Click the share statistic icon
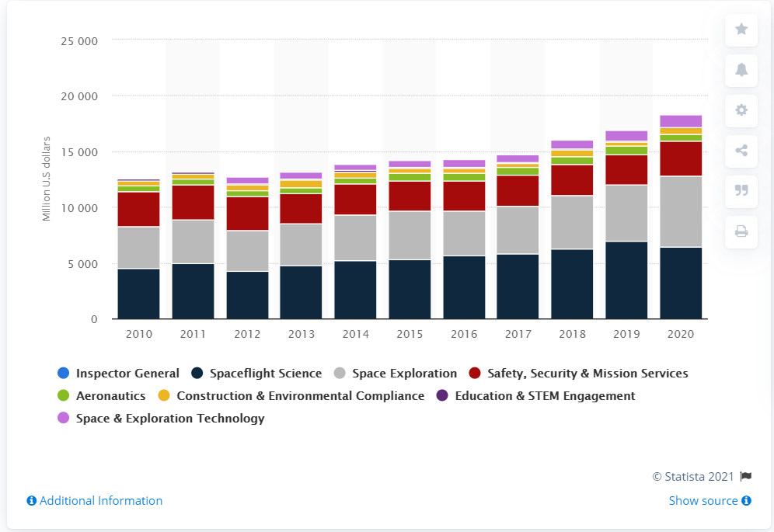The width and height of the screenshot is (774, 532). click(741, 151)
